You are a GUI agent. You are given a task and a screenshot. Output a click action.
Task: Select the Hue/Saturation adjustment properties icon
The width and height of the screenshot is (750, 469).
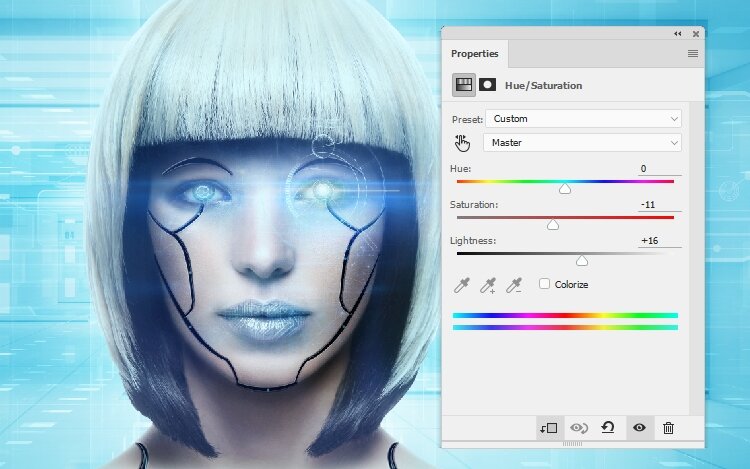tap(463, 85)
